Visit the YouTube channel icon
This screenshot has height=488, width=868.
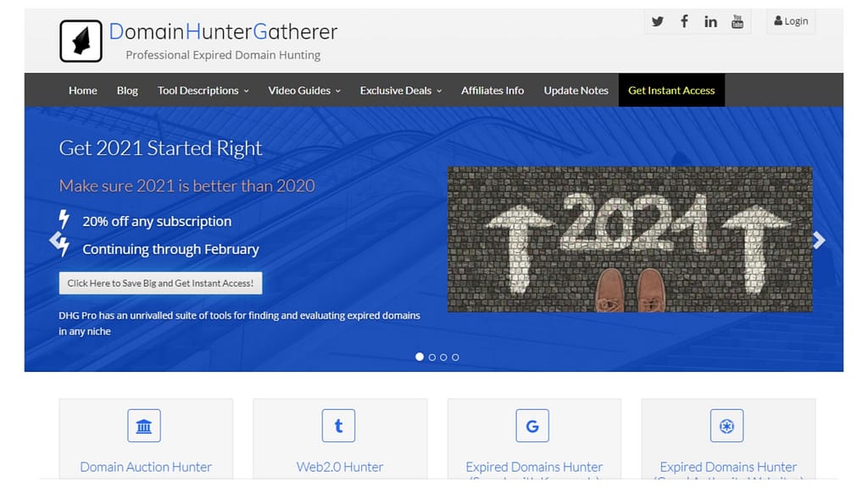click(737, 22)
